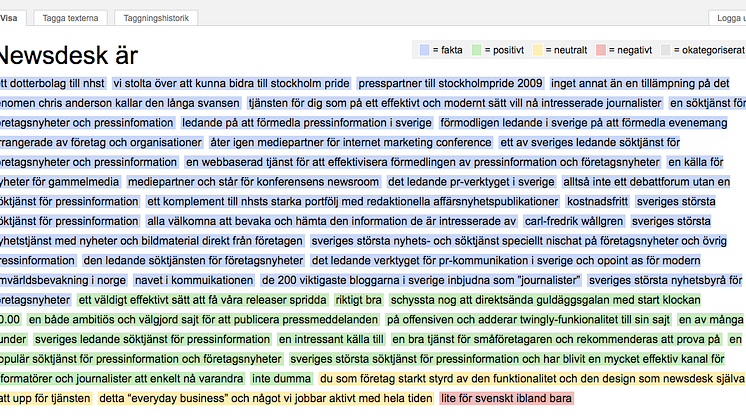The height and width of the screenshot is (419, 746).
Task: Click the red 'lite för svenskt ibland bara' tag
Action: tap(506, 398)
